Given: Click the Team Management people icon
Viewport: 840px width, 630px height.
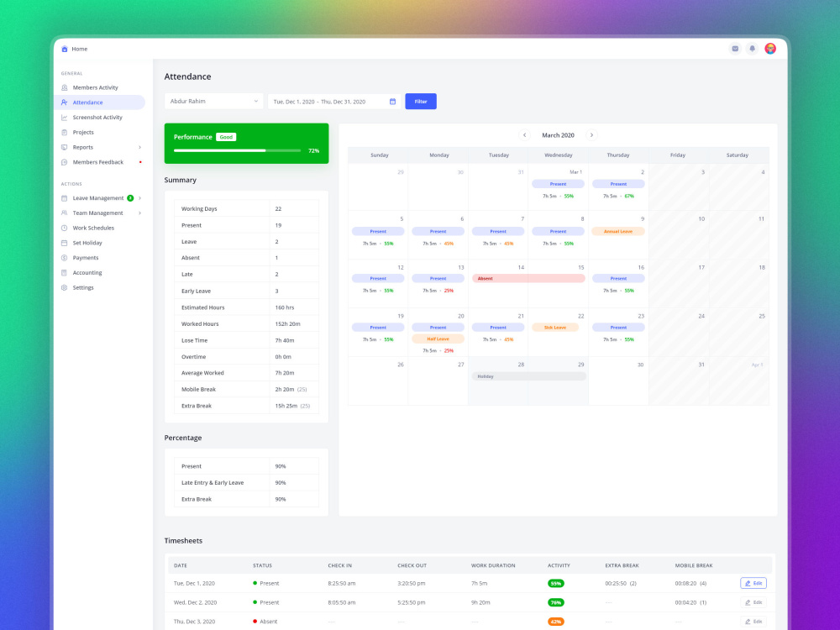Looking at the screenshot, I should pyautogui.click(x=65, y=213).
